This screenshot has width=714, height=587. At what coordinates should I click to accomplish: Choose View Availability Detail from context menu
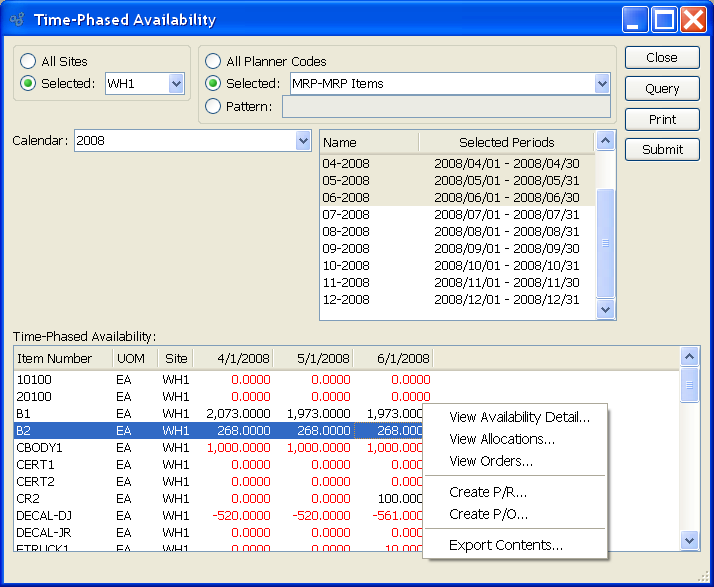[x=519, y=417]
